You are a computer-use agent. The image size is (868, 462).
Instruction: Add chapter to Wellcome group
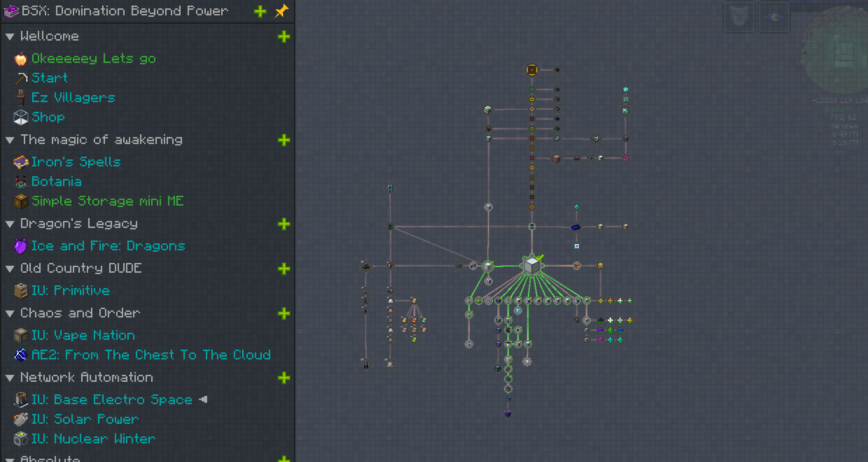[x=284, y=36]
